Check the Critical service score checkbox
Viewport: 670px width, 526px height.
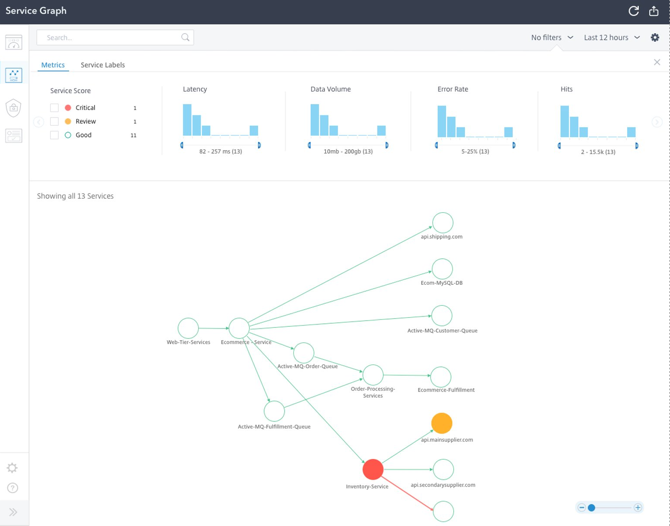point(54,108)
